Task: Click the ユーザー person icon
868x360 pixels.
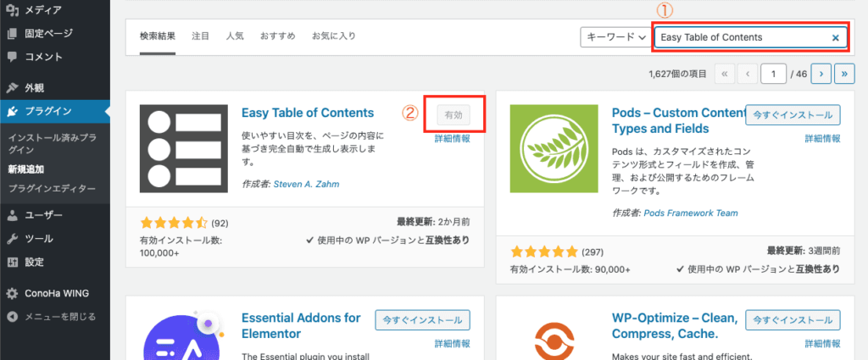Action: click(12, 215)
